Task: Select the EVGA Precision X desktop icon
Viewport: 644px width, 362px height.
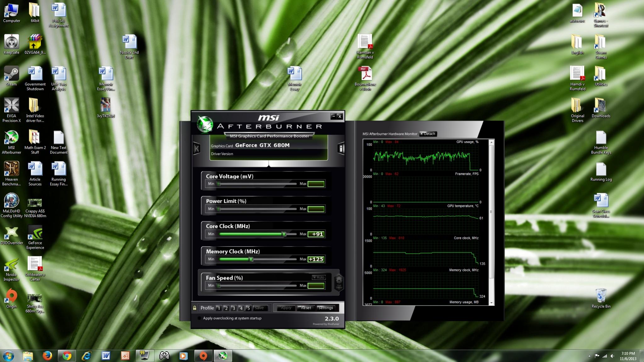Action: (11, 110)
